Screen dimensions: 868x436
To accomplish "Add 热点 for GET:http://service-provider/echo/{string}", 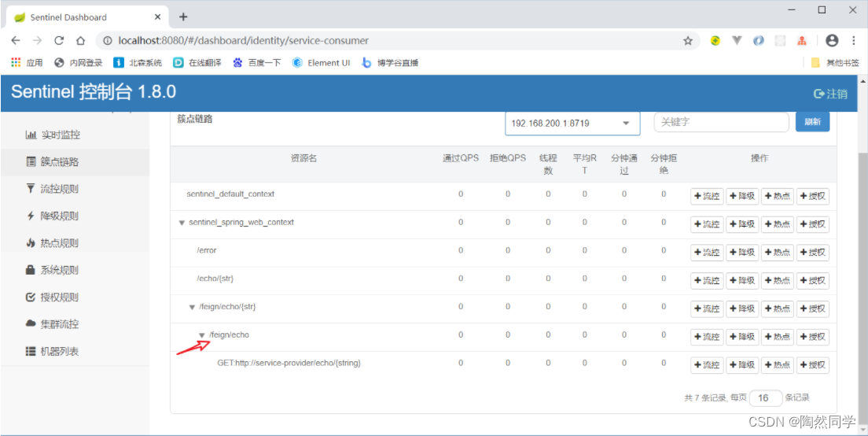I will 778,365.
